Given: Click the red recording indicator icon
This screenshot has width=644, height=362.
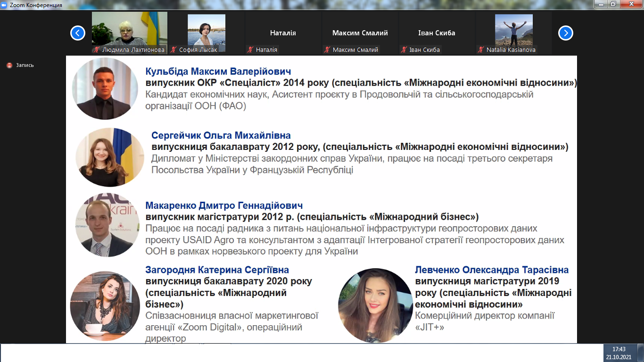Looking at the screenshot, I should [9, 66].
